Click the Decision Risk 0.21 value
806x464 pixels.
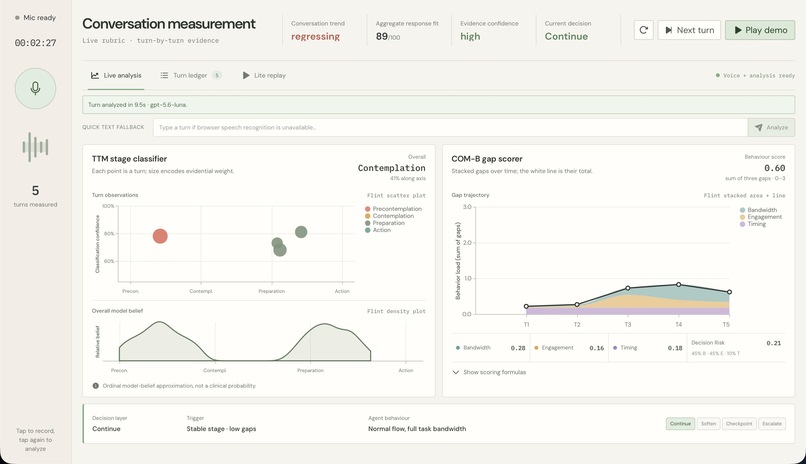click(x=773, y=343)
